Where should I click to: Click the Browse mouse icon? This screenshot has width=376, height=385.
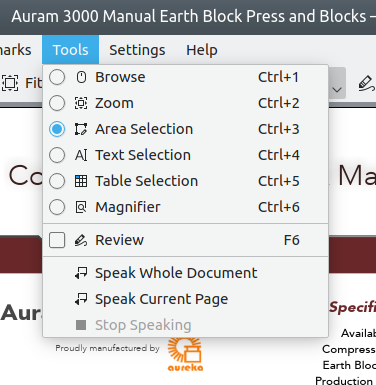tap(81, 77)
